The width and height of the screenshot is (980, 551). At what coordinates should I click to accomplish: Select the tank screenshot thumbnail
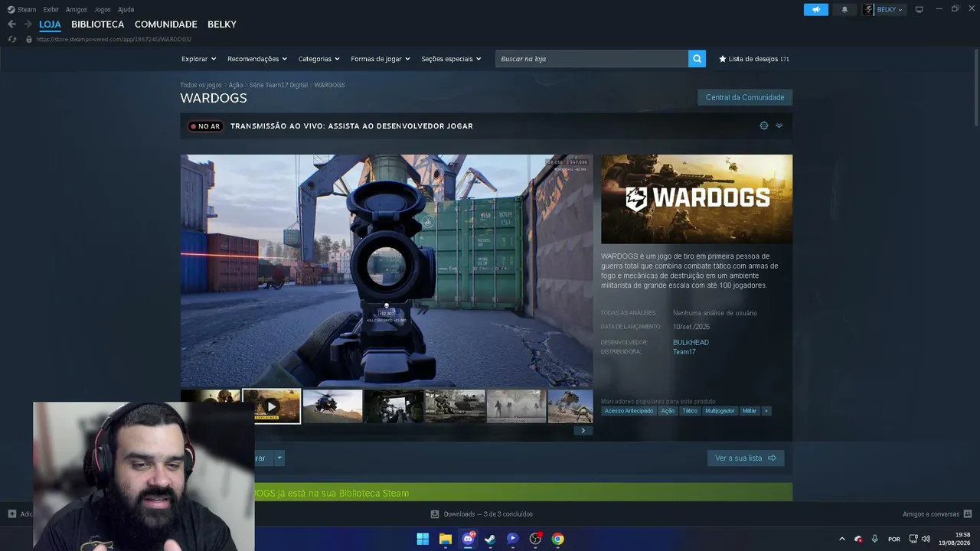click(x=455, y=406)
